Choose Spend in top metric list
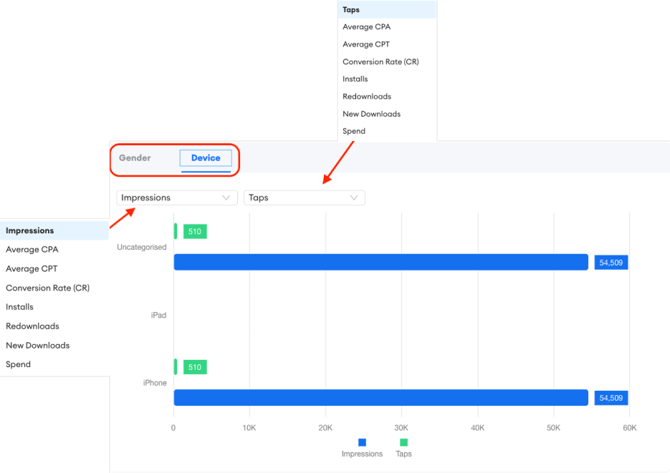This screenshot has height=473, width=670. 354,131
